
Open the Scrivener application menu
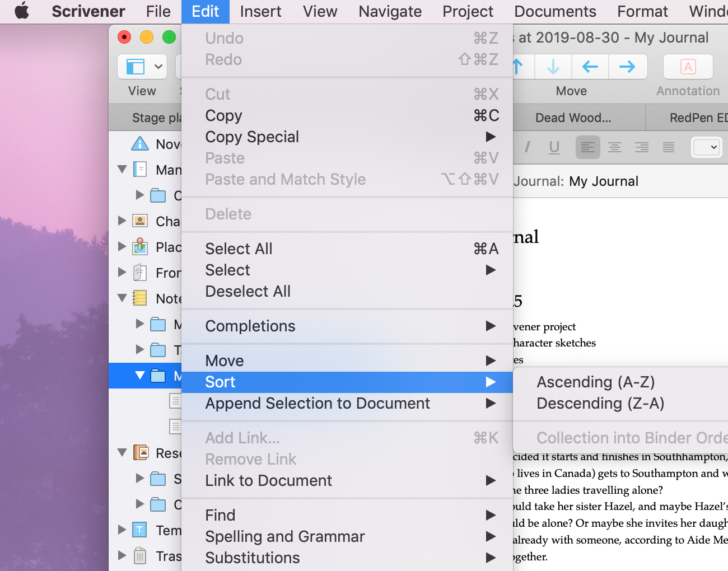coord(88,11)
